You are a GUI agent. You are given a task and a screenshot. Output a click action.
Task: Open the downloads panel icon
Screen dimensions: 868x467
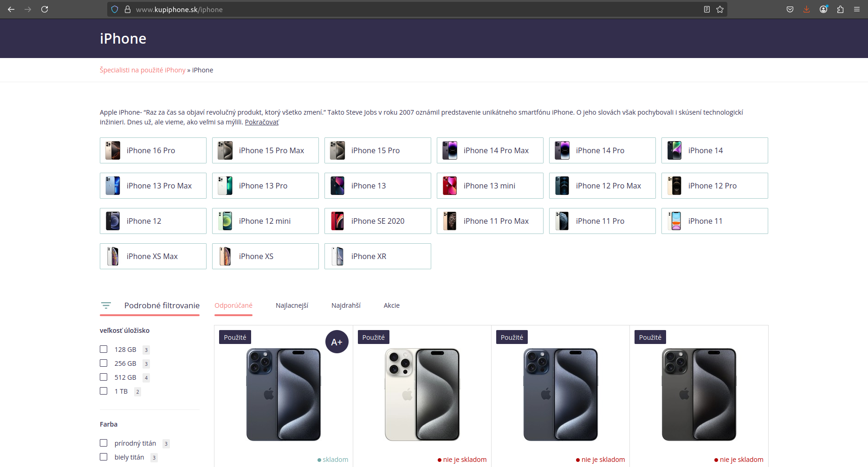807,9
